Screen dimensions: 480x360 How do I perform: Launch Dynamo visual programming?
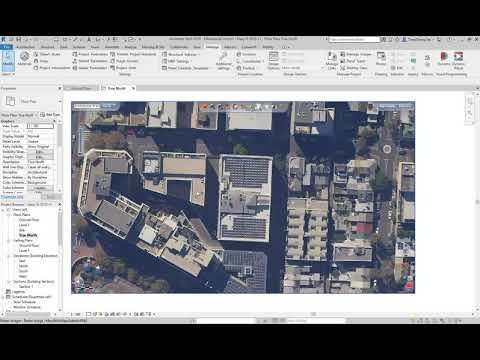click(x=444, y=59)
